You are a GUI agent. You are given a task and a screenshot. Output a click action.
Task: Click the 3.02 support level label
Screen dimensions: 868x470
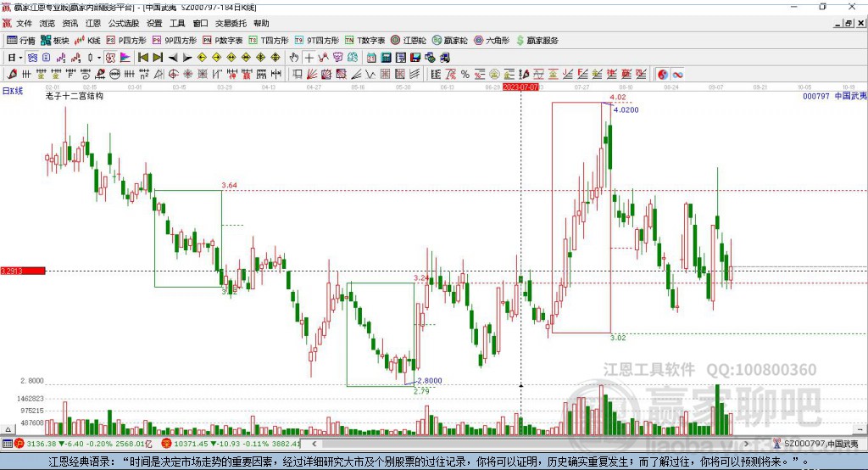[x=618, y=338]
